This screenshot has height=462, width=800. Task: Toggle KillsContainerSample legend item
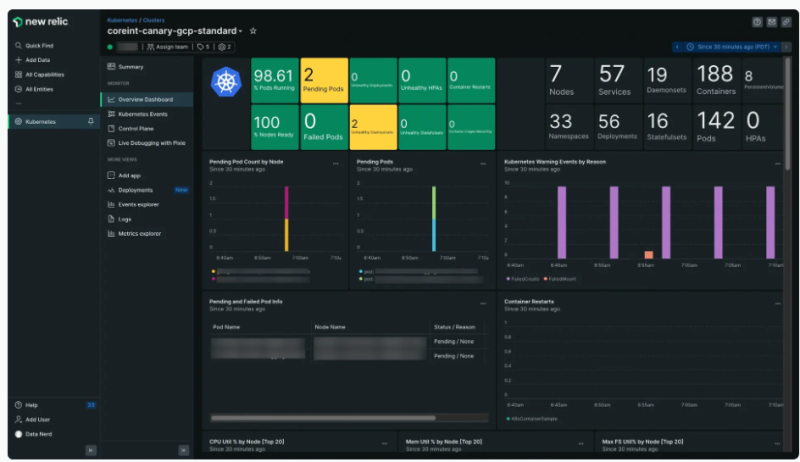pyautogui.click(x=532, y=419)
